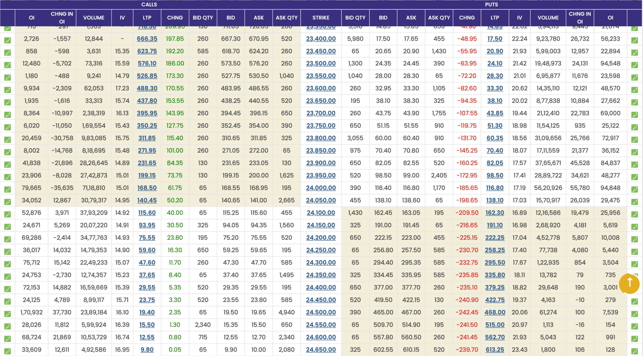Open calls chart icon for 24,500.00 strike
644x356 pixels.
pos(8,313)
